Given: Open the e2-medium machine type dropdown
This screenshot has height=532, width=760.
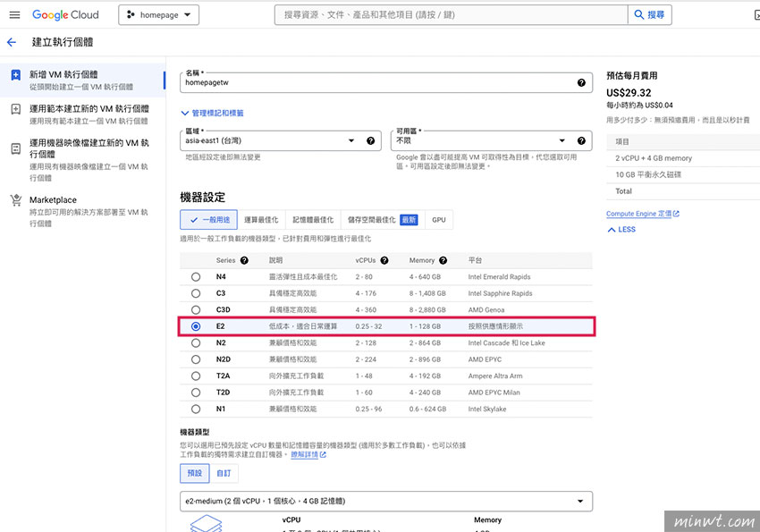Looking at the screenshot, I should (386, 502).
